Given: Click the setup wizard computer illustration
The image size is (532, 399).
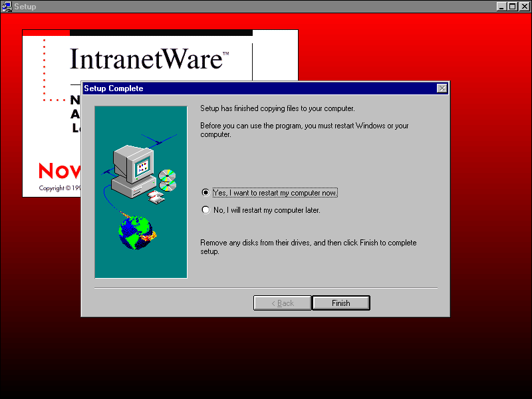Looking at the screenshot, I should pos(141,192).
